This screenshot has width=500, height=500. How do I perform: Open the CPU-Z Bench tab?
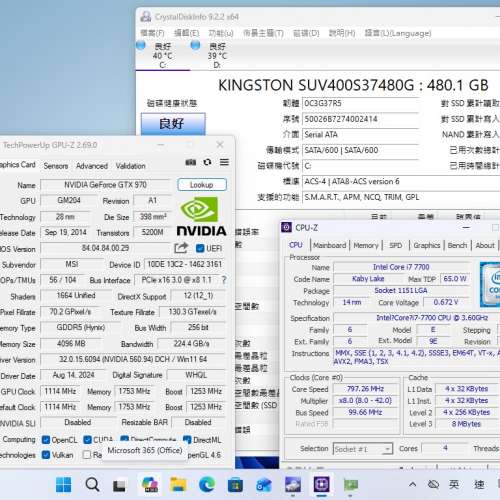(457, 245)
